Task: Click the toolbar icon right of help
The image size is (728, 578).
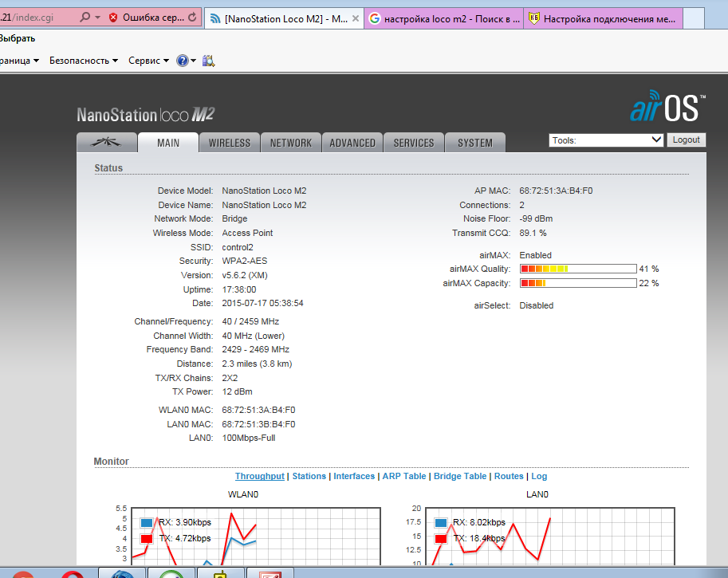Action: coord(208,61)
